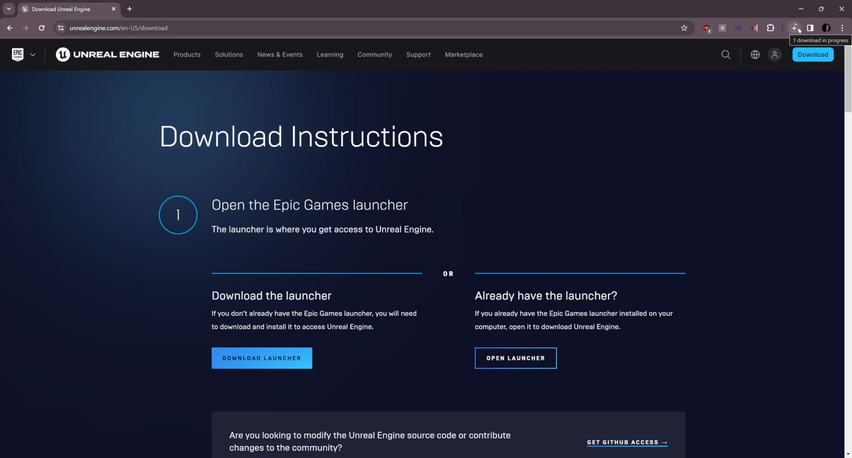The image size is (852, 458).
Task: Click the 'Download Instructions' heading
Action: [301, 136]
